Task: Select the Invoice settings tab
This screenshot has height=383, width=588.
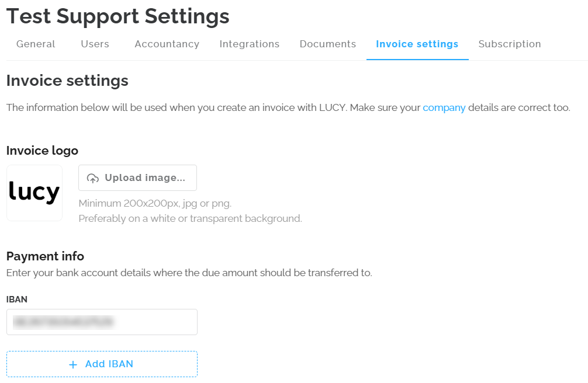Action: [417, 44]
